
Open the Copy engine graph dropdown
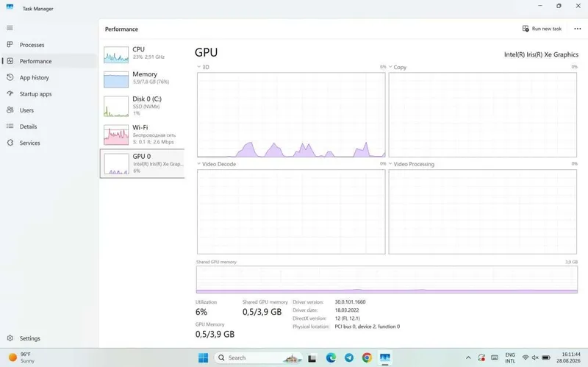click(x=390, y=67)
